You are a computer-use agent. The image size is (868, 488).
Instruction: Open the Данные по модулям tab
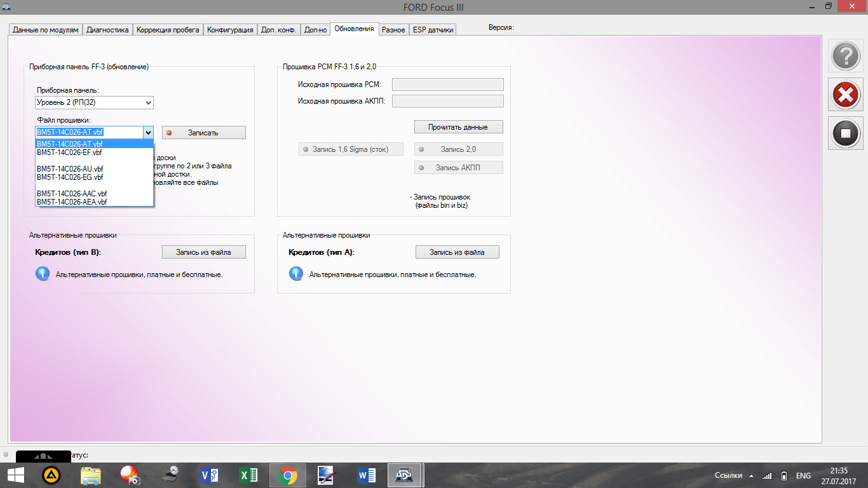coord(46,30)
